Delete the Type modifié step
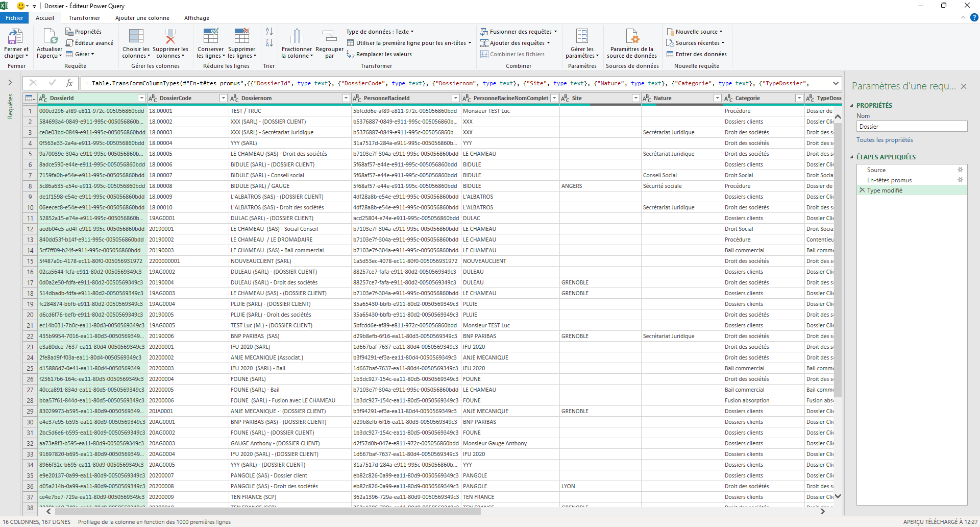Screen dimensions: 980x527 [862, 190]
